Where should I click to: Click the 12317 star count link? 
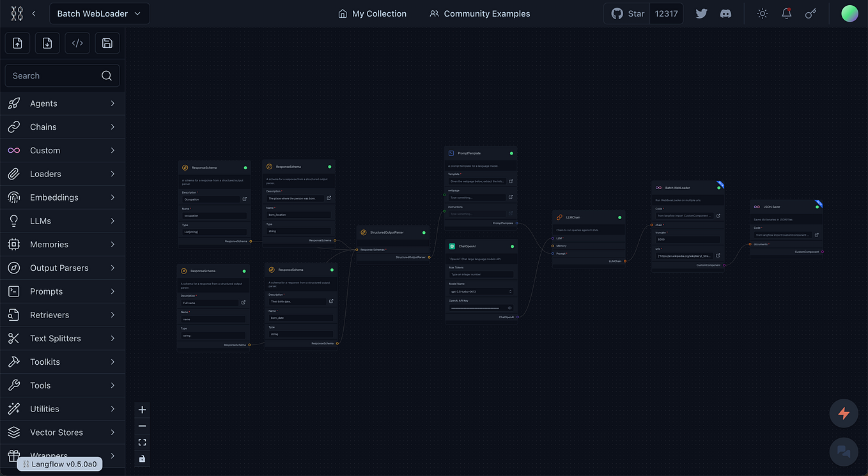point(667,13)
